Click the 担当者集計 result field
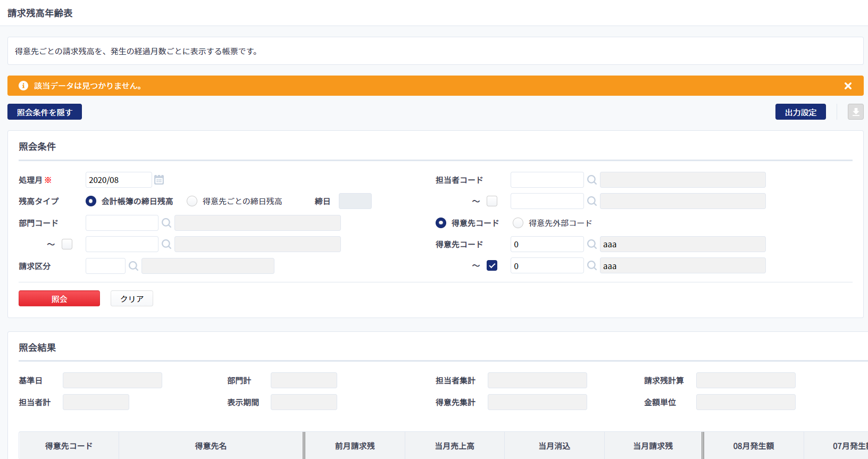 [x=537, y=380]
